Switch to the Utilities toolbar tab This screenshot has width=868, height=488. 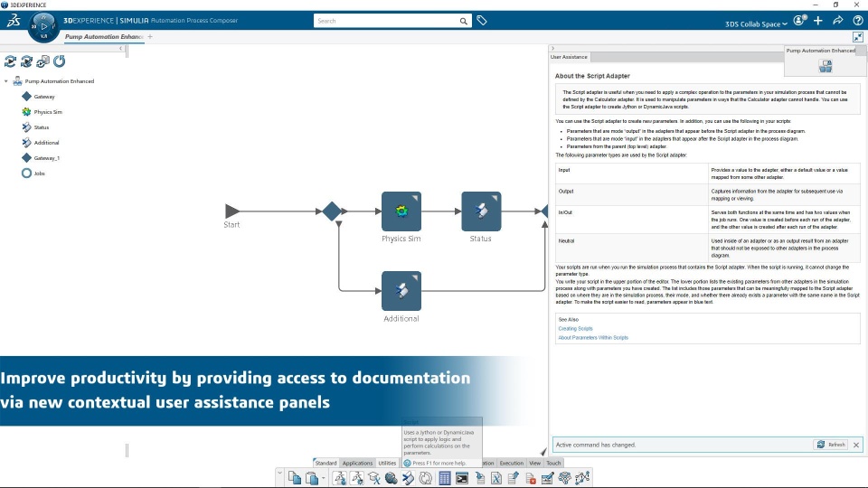pos(387,463)
